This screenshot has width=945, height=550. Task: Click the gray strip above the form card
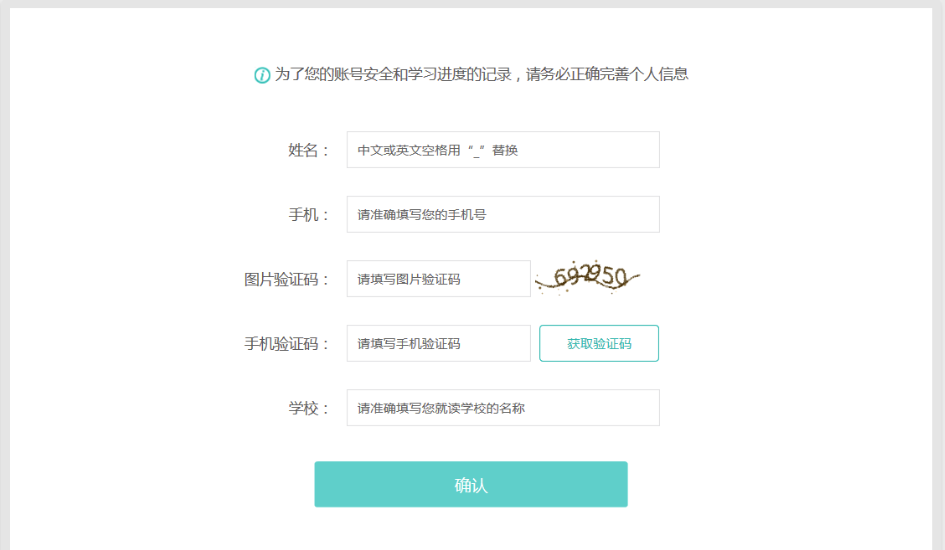coord(472,3)
